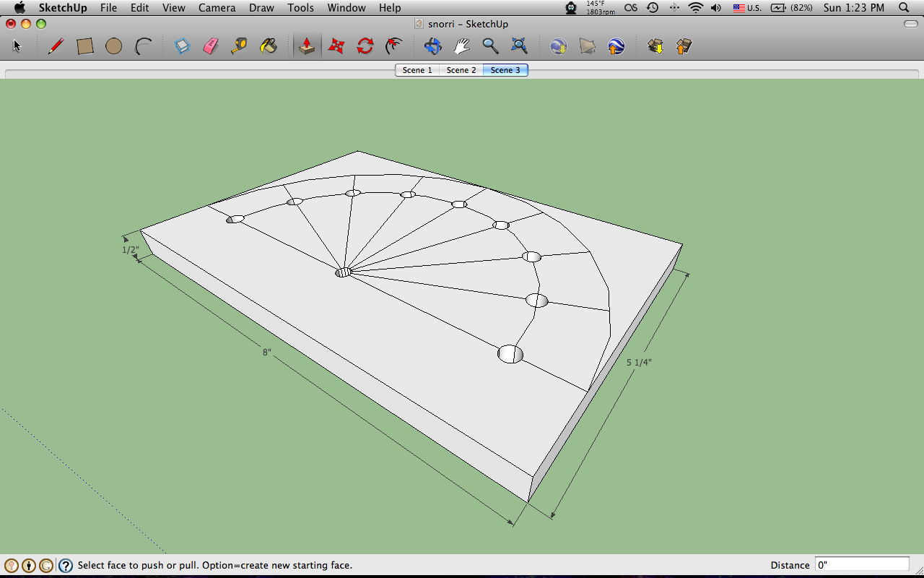The width and height of the screenshot is (924, 578).
Task: Select the Zoom magnifier tool
Action: click(490, 46)
